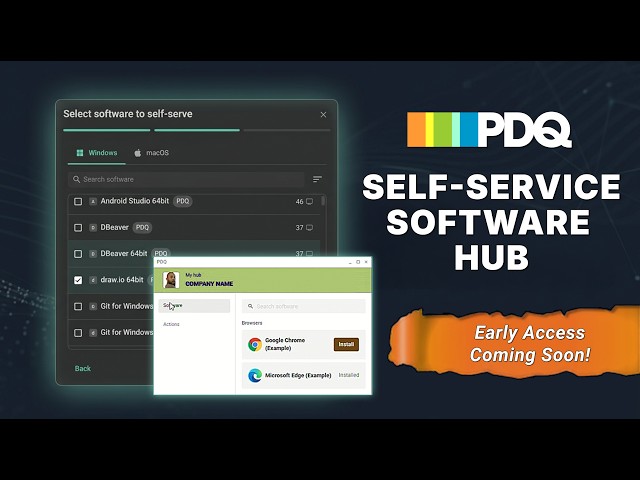Close the Select software to self-serve dialog
640x480 pixels.
[323, 115]
